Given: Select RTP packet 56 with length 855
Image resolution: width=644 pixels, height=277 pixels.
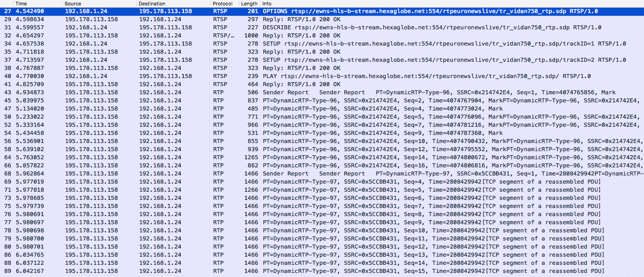Looking at the screenshot, I should 322,141.
